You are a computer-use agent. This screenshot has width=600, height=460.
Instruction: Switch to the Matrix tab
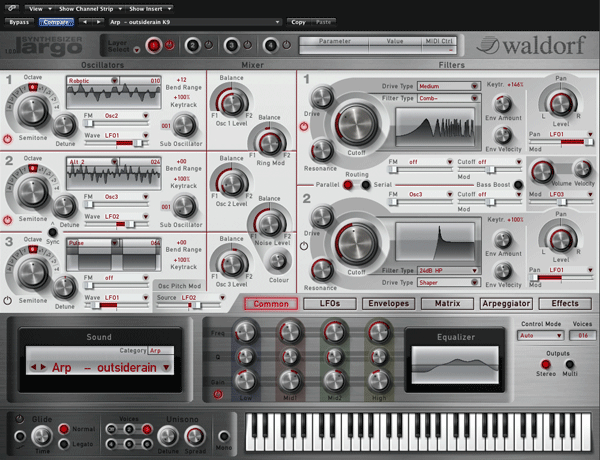tap(447, 304)
